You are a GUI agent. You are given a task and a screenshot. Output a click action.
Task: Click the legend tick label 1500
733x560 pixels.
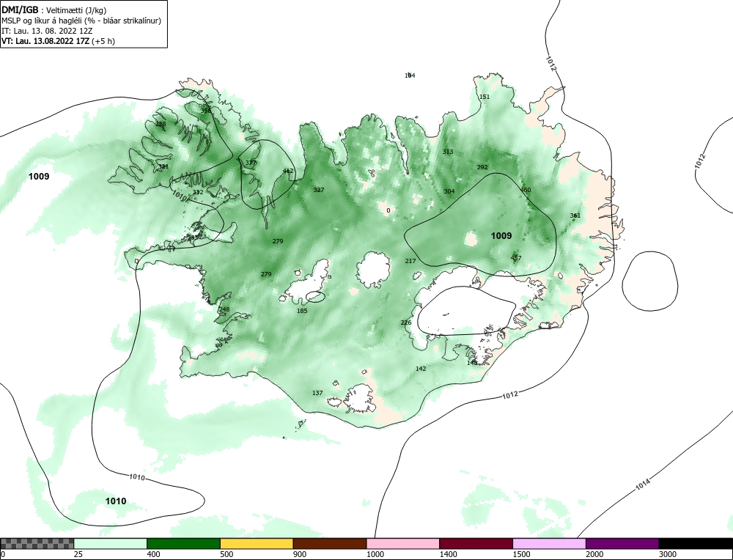click(521, 554)
